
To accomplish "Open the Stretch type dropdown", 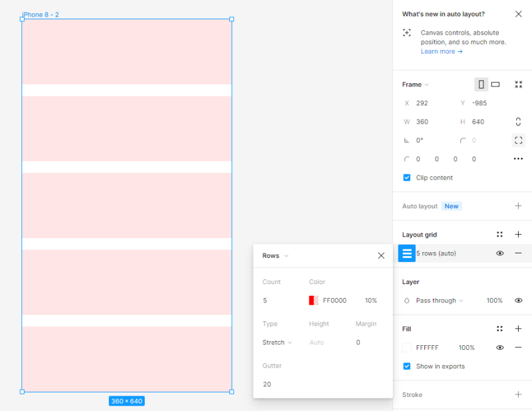I will [277, 342].
